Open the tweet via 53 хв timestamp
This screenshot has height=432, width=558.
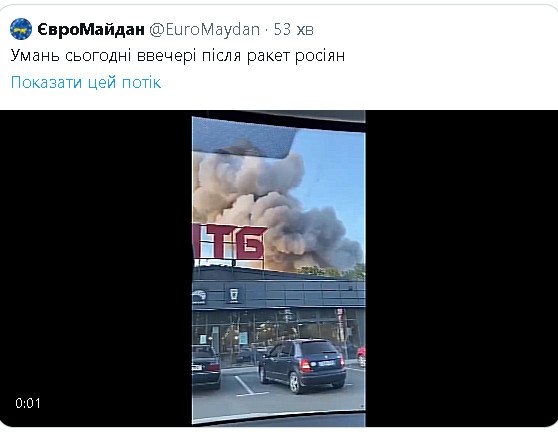[294, 30]
